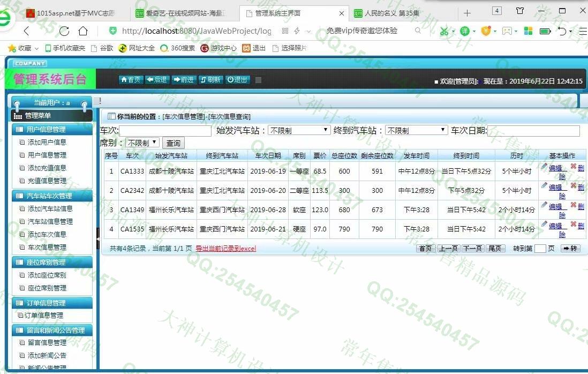Open 车次信息管理 in the sidebar
The height and width of the screenshot is (374, 588).
tap(47, 247)
